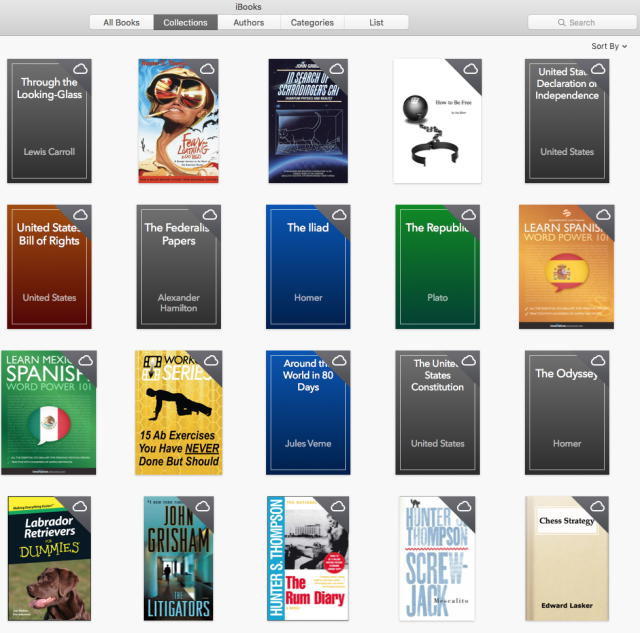
Task: Open Around the World in 80 Days cover
Action: point(308,413)
